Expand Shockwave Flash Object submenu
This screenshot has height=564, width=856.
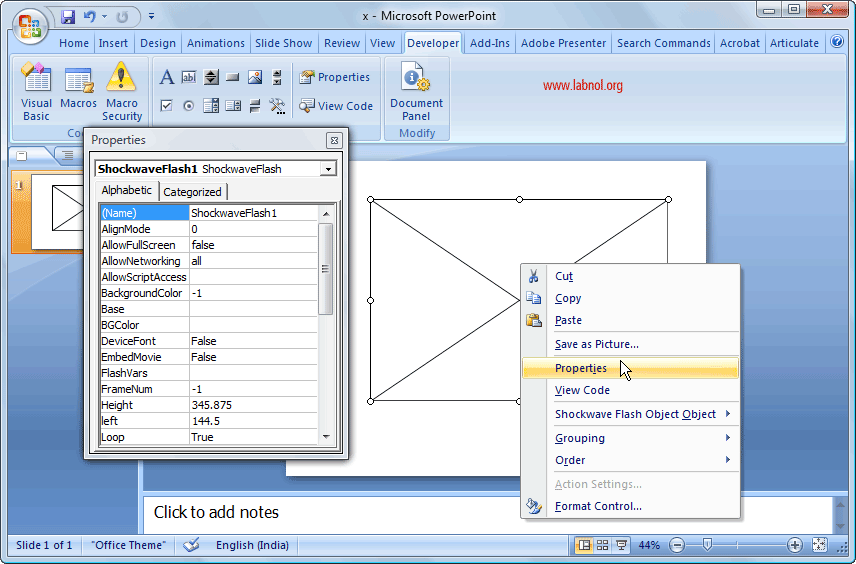631,414
